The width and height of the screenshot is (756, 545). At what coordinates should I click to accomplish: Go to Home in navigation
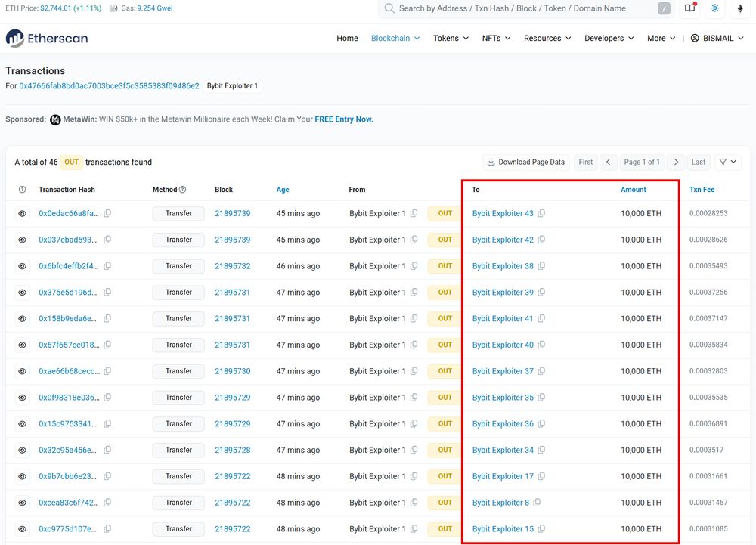347,39
